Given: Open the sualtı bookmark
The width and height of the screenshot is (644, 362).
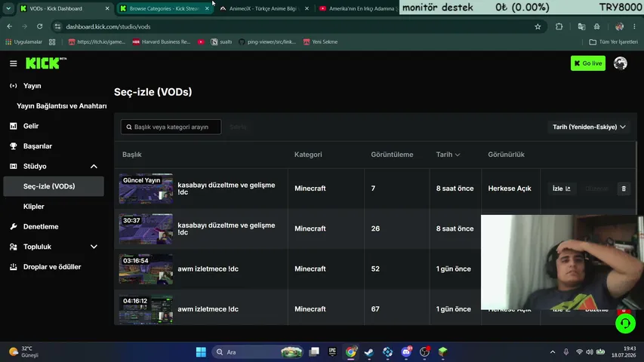Looking at the screenshot, I should tap(221, 42).
